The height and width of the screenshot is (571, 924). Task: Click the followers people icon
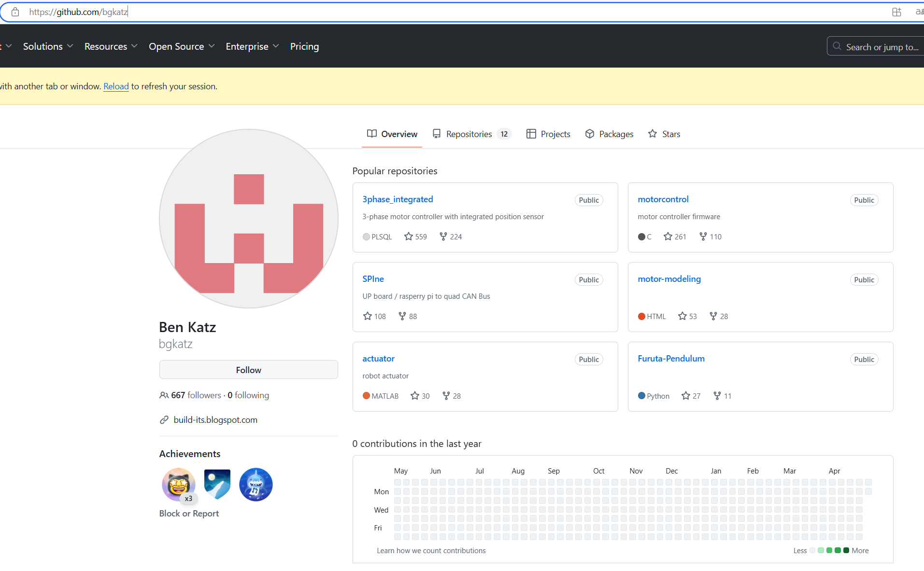[164, 395]
